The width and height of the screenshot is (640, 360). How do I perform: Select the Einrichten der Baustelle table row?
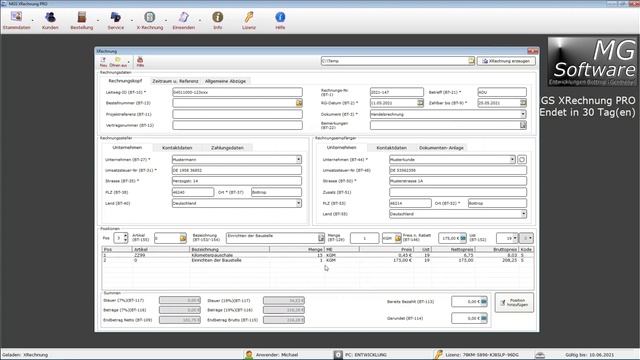click(318, 260)
